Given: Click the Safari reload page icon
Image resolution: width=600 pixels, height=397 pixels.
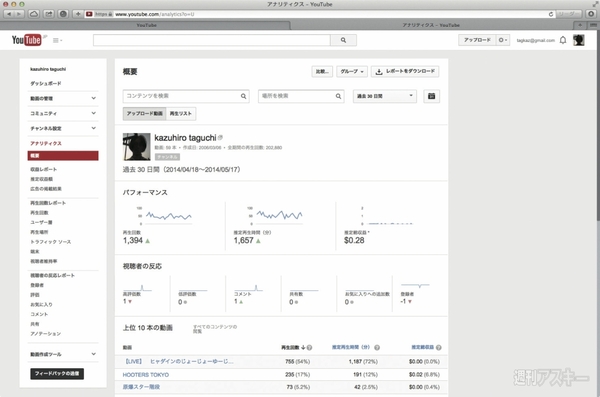Looking at the screenshot, I should pos(551,14).
